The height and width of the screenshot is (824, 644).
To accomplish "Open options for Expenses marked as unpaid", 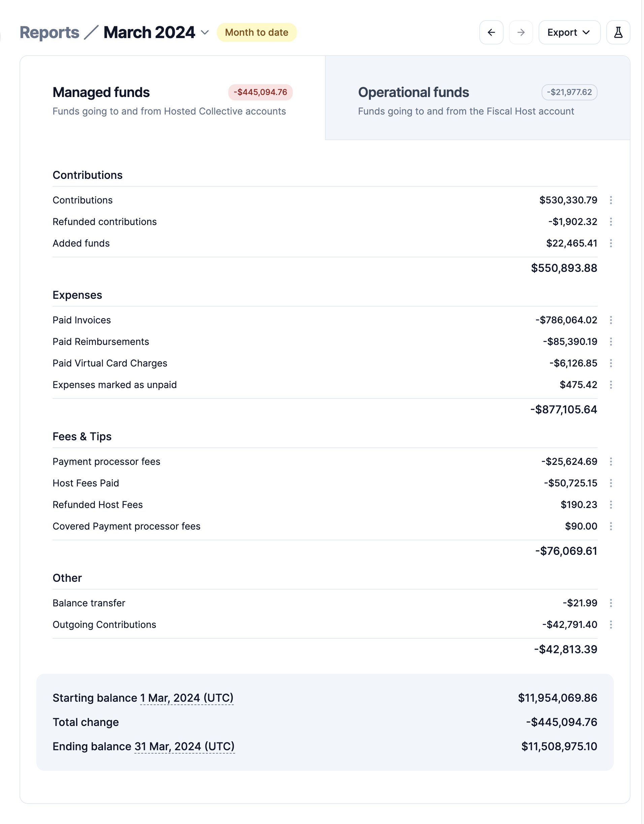I will point(610,384).
